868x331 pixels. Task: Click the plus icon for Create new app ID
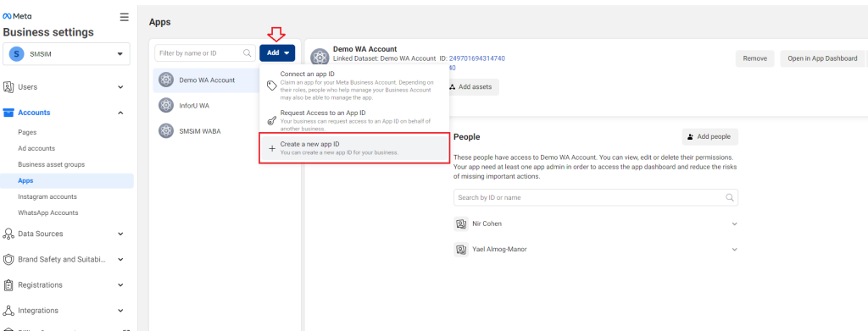[271, 148]
